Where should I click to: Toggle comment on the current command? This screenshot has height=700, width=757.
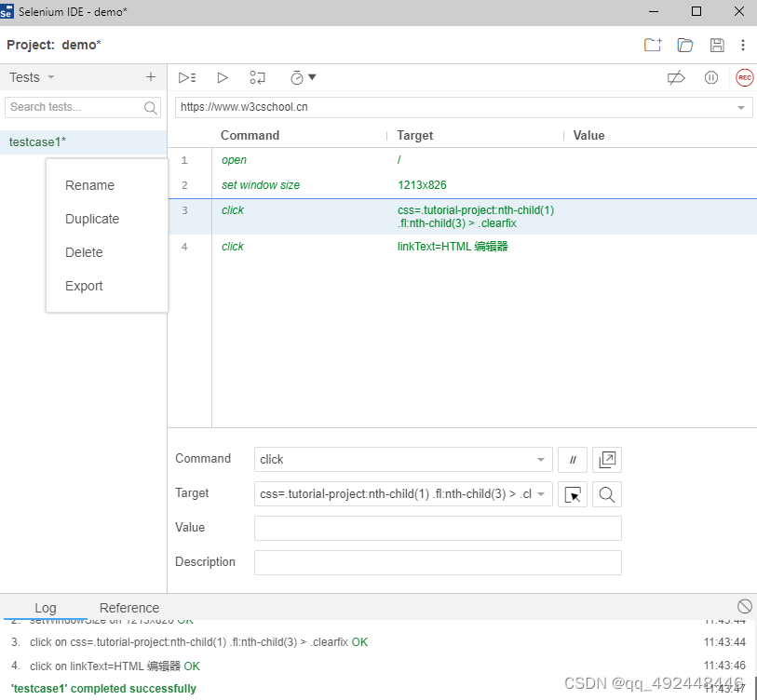tap(573, 460)
